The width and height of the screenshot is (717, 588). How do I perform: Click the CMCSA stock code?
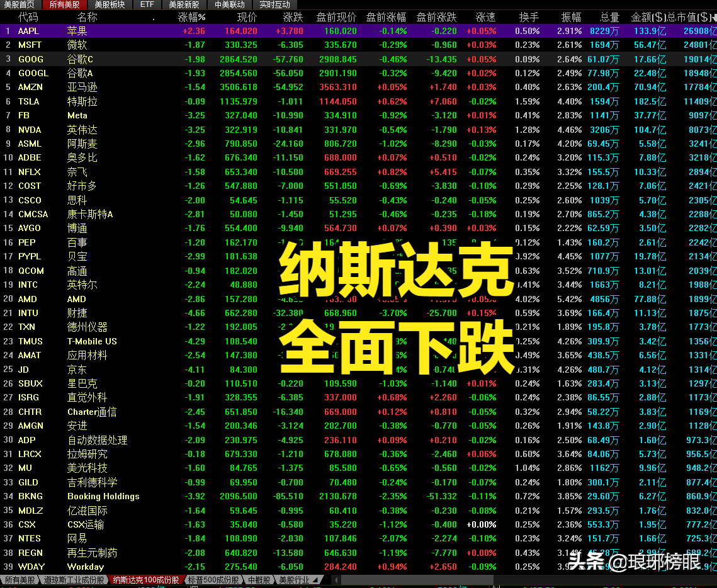pos(33,214)
